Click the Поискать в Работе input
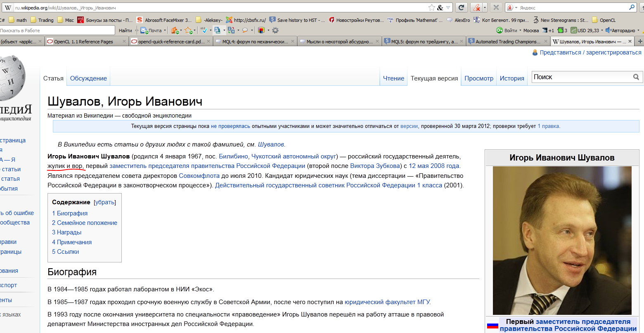 [57, 30]
